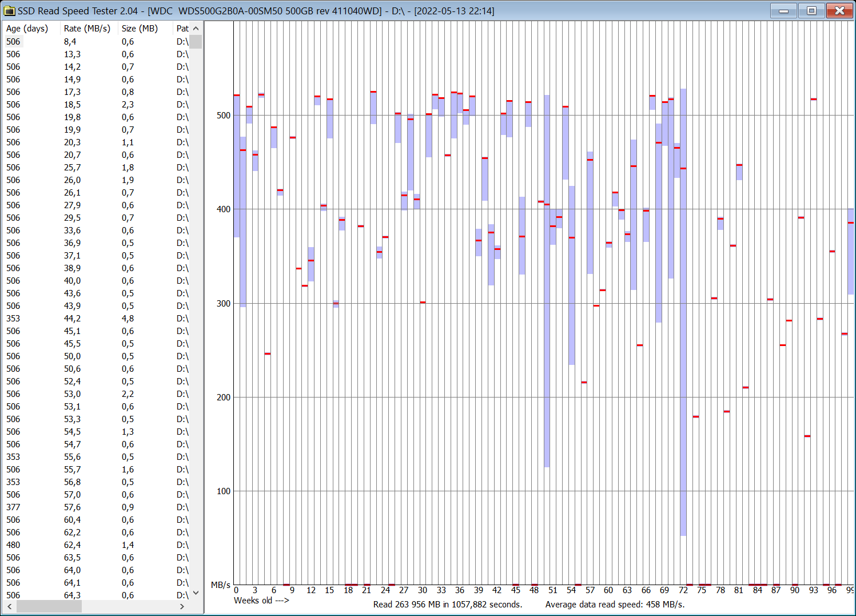Select the 353-day row with rate 56,8

[x=97, y=482]
